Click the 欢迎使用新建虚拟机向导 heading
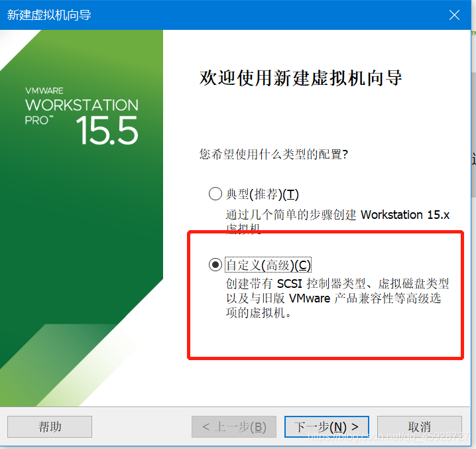This screenshot has width=476, height=449. pyautogui.click(x=300, y=78)
